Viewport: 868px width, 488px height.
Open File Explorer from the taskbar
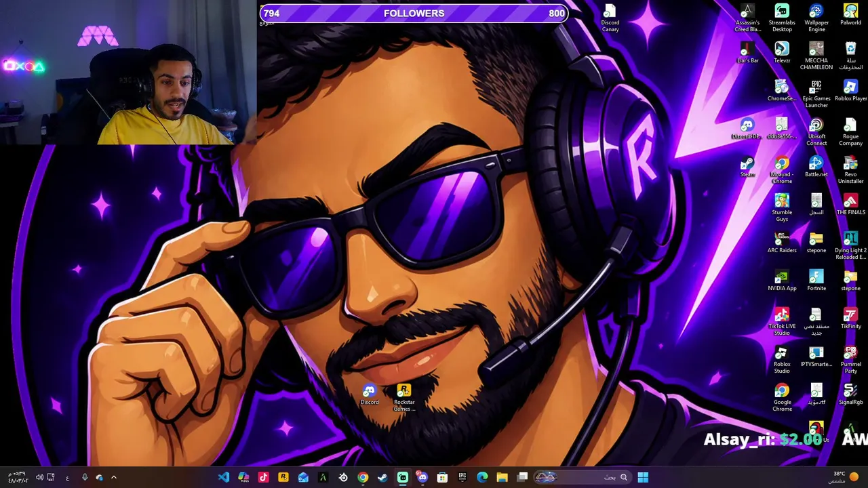tap(502, 477)
